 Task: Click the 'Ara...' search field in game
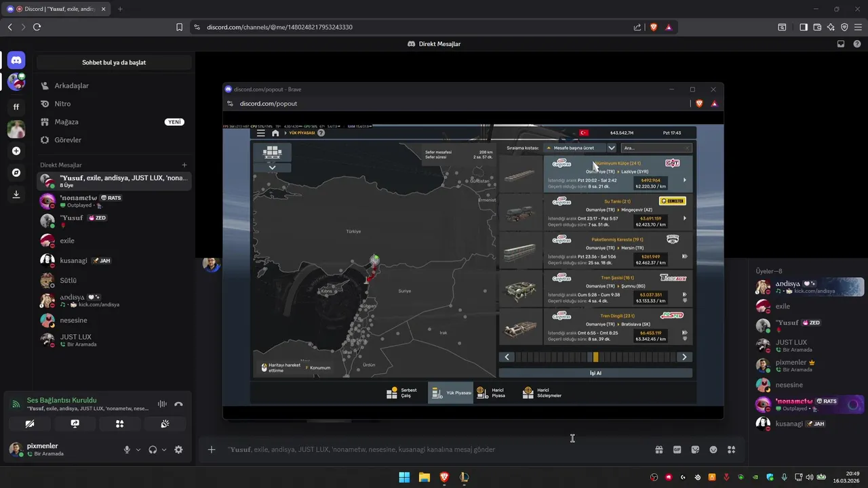point(656,148)
